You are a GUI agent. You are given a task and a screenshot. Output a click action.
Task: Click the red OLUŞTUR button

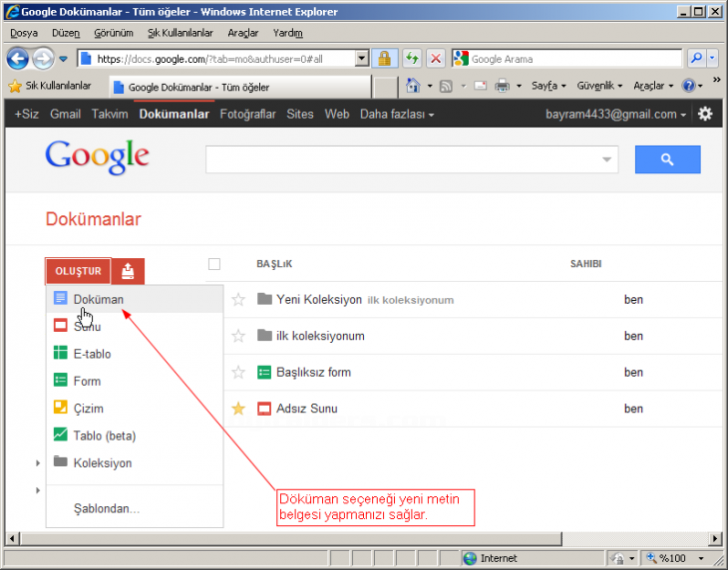point(78,271)
